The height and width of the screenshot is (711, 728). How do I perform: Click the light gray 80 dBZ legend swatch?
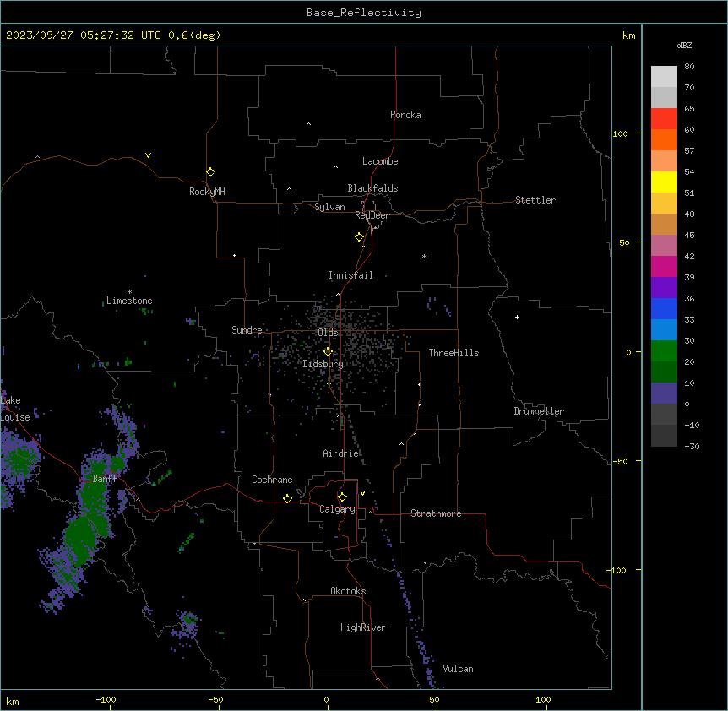(x=664, y=77)
